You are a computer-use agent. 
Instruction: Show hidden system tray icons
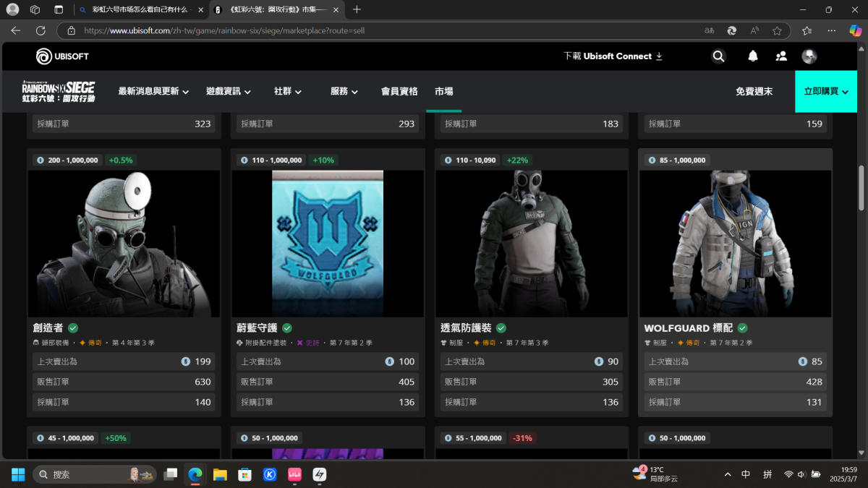[727, 474]
